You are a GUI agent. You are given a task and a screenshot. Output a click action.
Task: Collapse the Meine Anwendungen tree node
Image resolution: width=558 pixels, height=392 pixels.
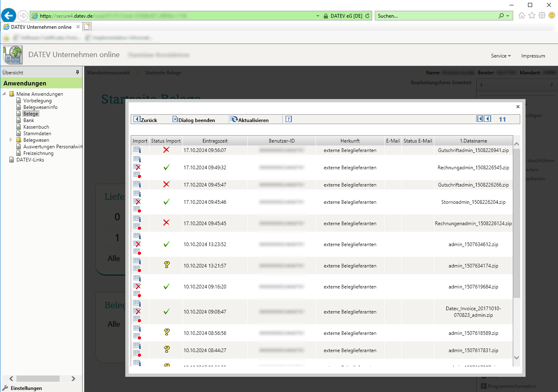tap(4, 94)
